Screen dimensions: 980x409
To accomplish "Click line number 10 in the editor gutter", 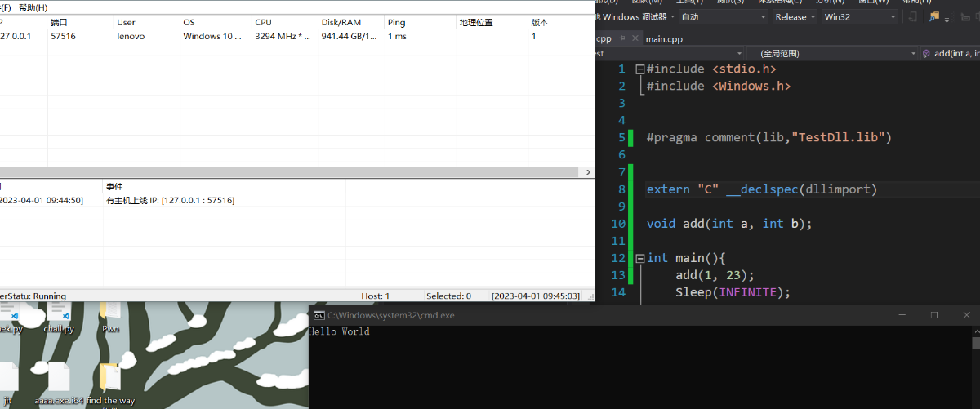I will pos(617,224).
